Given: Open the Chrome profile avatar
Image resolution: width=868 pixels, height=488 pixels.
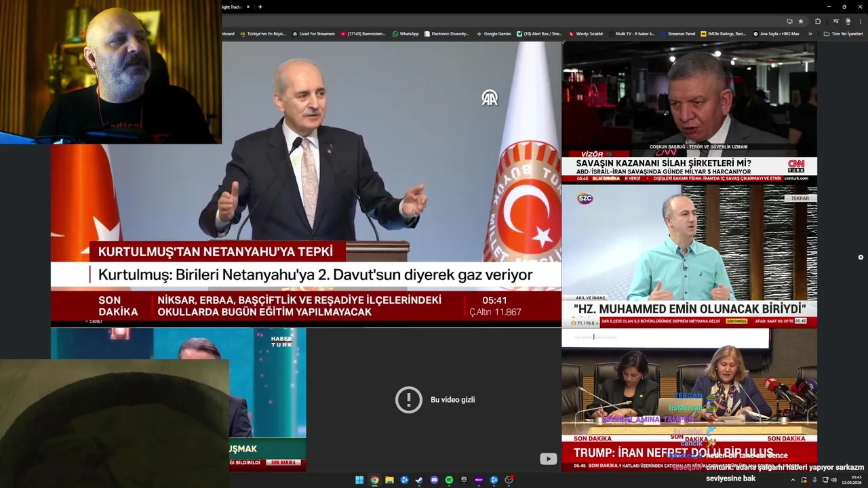Looking at the screenshot, I should [x=848, y=21].
